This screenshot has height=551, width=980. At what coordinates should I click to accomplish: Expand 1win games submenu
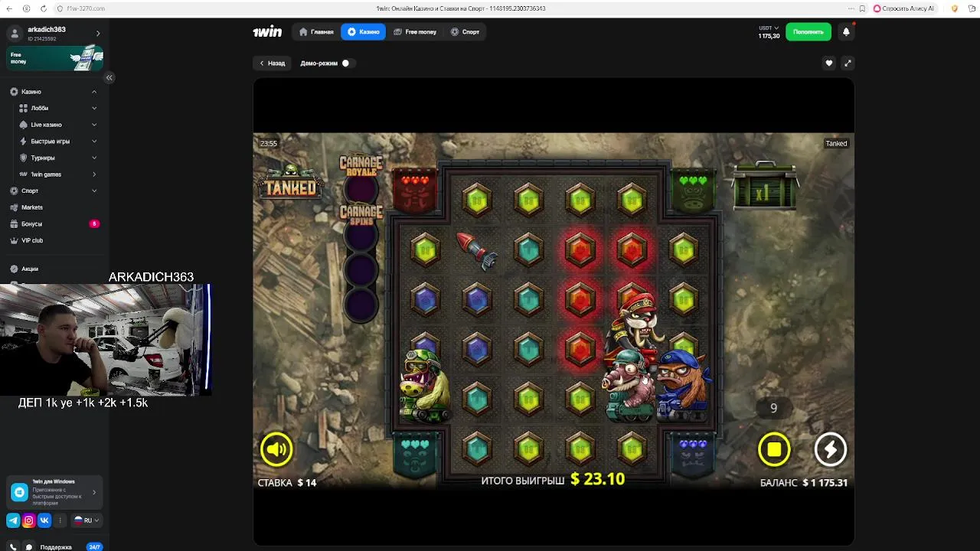tap(94, 174)
